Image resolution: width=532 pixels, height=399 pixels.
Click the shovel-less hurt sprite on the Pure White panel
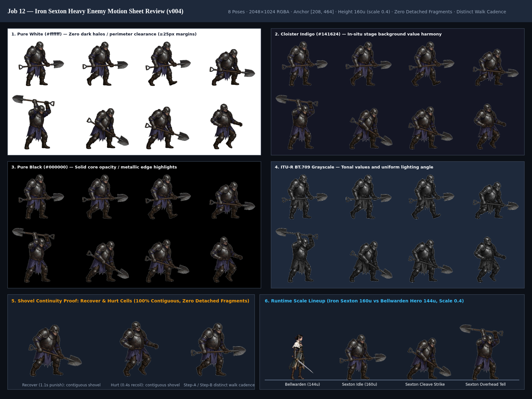(x=226, y=126)
